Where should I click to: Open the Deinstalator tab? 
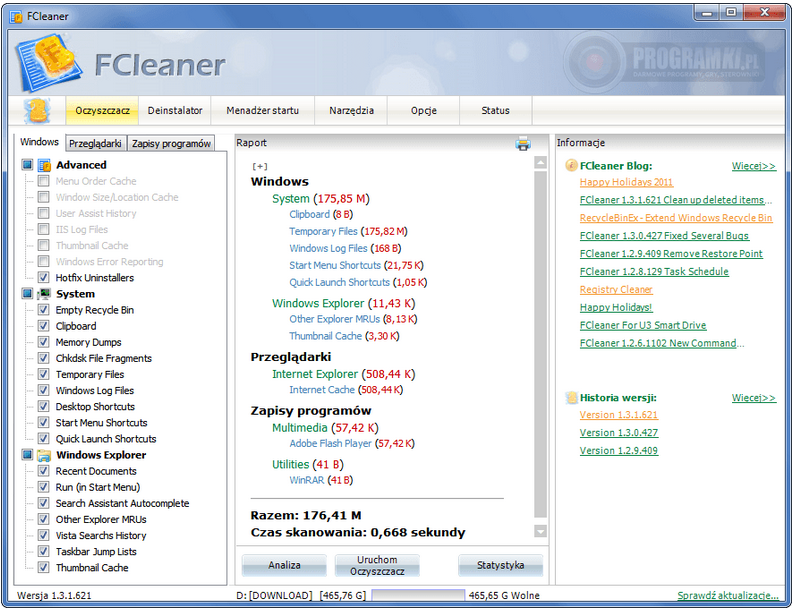(x=175, y=111)
